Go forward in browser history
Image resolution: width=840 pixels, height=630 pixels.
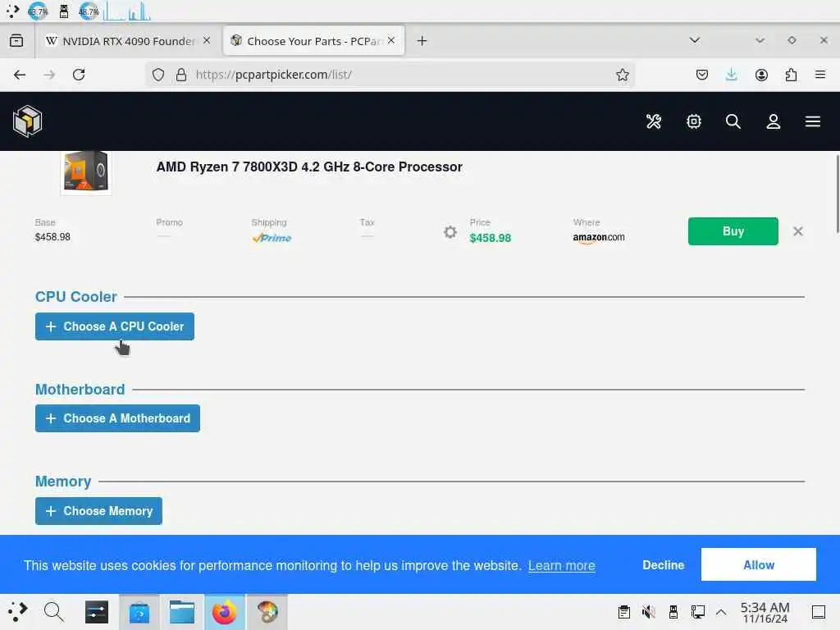tap(49, 75)
